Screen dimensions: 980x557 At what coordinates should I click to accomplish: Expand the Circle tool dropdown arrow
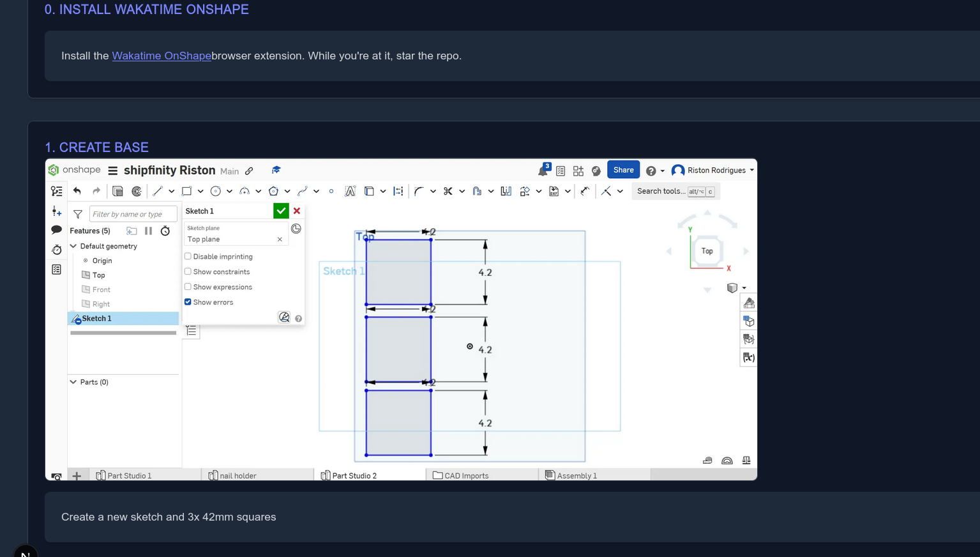pos(229,191)
